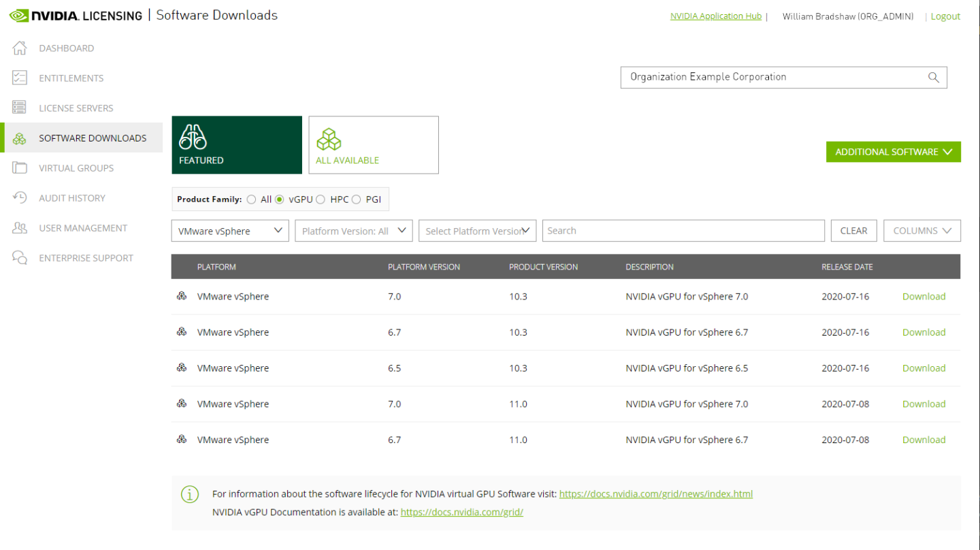The width and height of the screenshot is (980, 550).
Task: Click the Enterprise Support chat icon
Action: coord(20,258)
